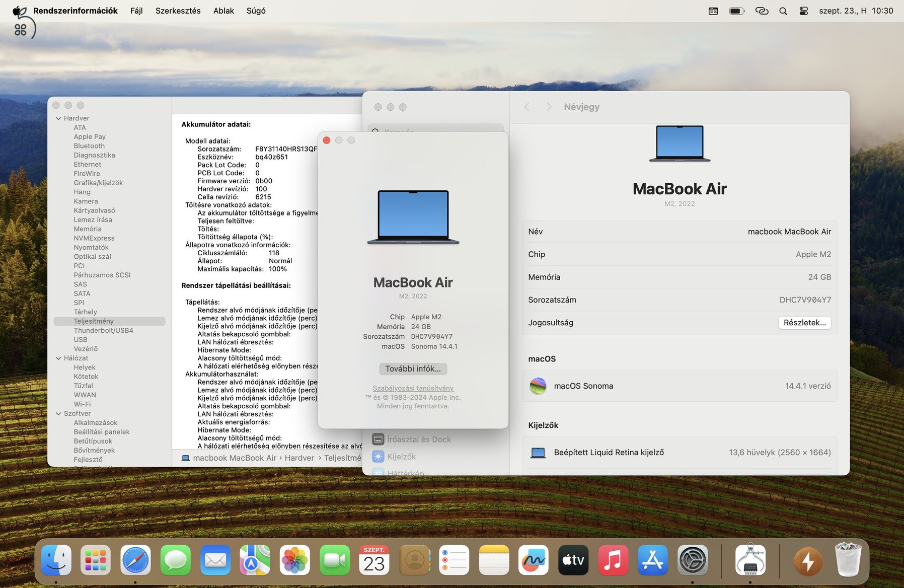
Task: Open the Ablak menu
Action: coord(223,11)
